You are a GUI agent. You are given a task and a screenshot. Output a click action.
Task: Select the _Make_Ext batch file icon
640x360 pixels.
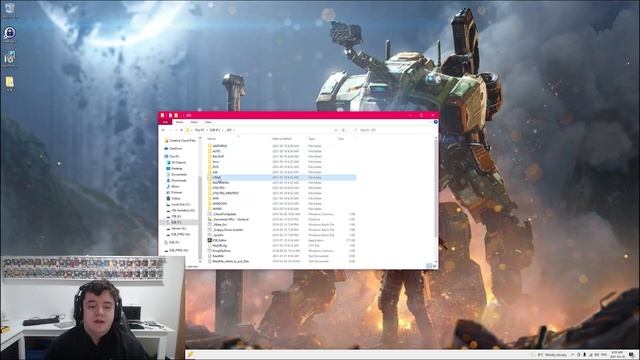210,224
